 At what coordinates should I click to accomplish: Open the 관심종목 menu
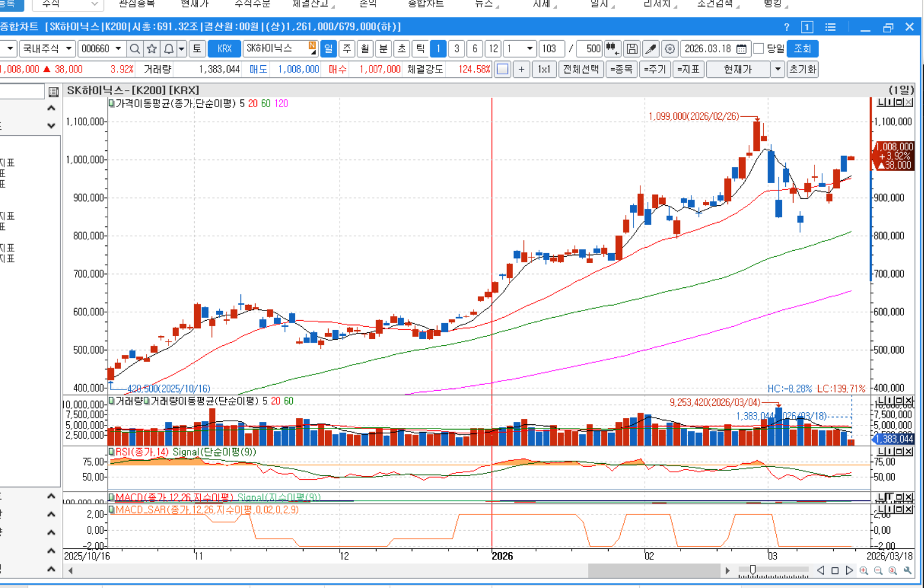(137, 4)
